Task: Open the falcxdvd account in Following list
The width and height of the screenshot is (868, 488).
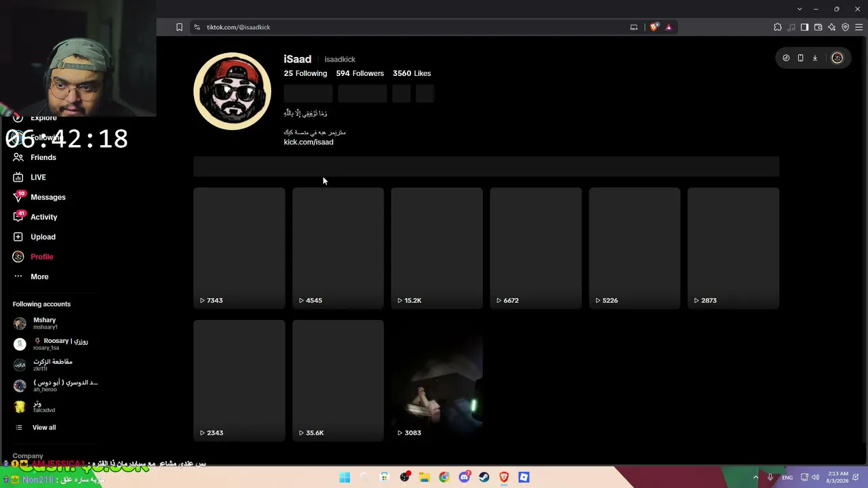Action: (34, 407)
